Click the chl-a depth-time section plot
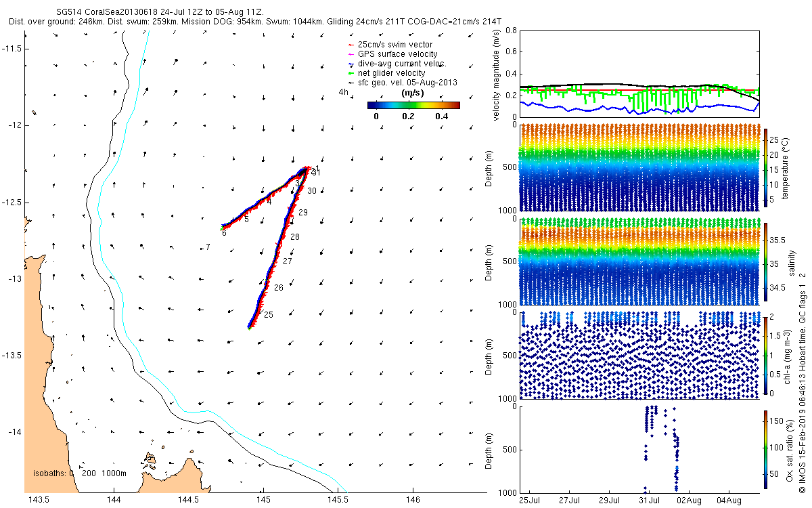Screen dimensions: 812x508 point(639,355)
